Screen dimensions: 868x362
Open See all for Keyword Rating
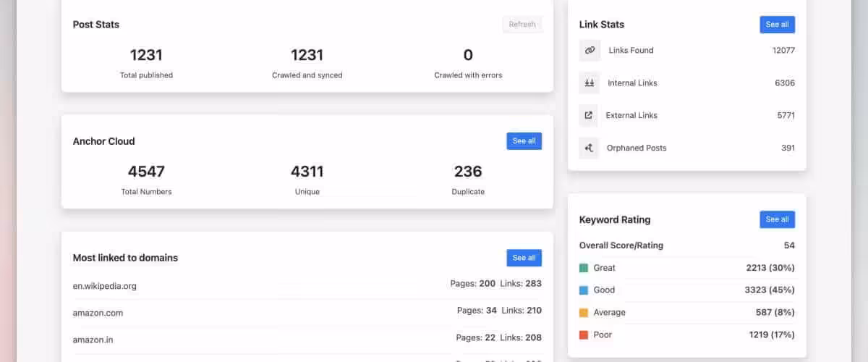777,219
